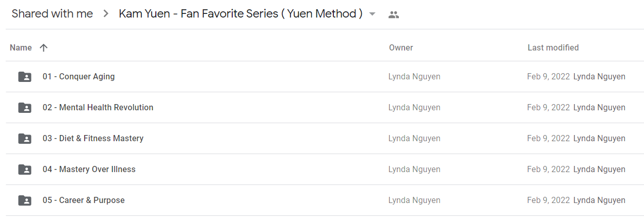Sort files by the Name column header
The height and width of the screenshot is (219, 644).
point(21,47)
